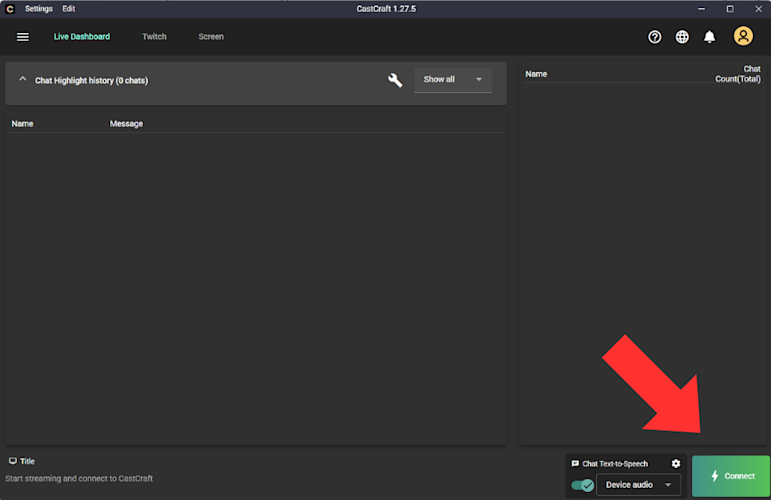Viewport: 771px width, 500px height.
Task: Open chat highlight wrench settings
Action: point(395,80)
